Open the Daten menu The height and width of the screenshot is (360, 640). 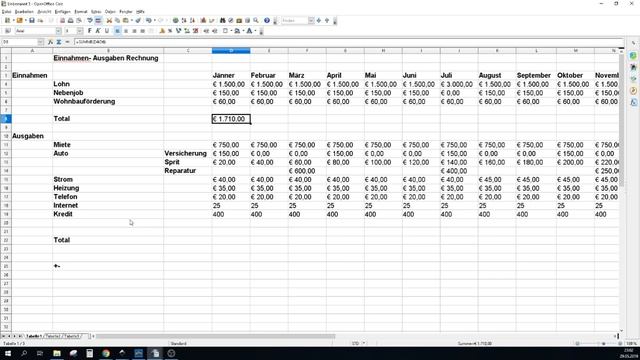(110, 12)
